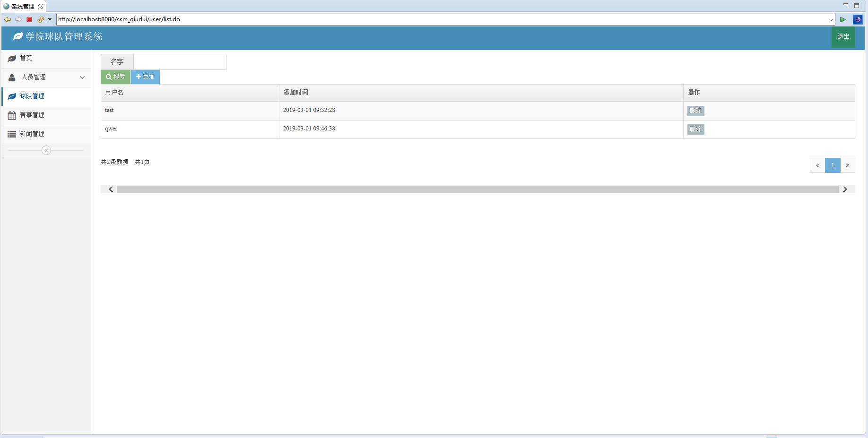The image size is (868, 438).
Task: Minimize the editor view panel
Action: 846,5
